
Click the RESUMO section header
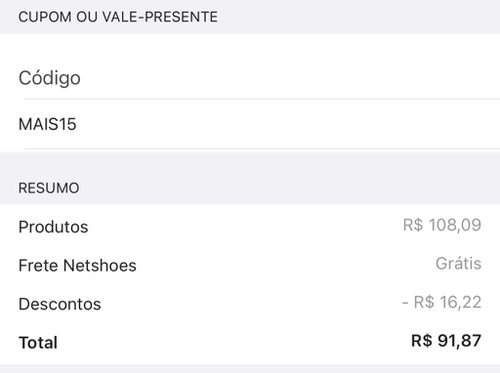pos(49,188)
